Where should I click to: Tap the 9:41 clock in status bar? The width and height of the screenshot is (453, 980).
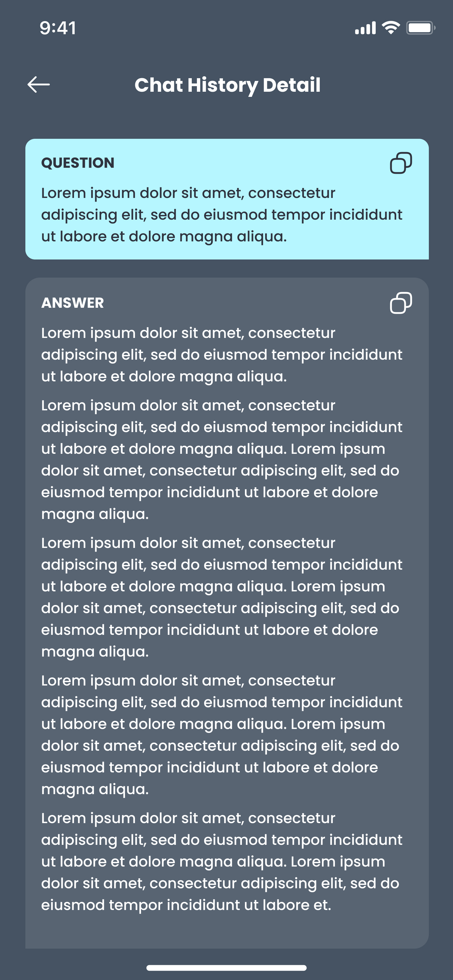click(x=58, y=28)
